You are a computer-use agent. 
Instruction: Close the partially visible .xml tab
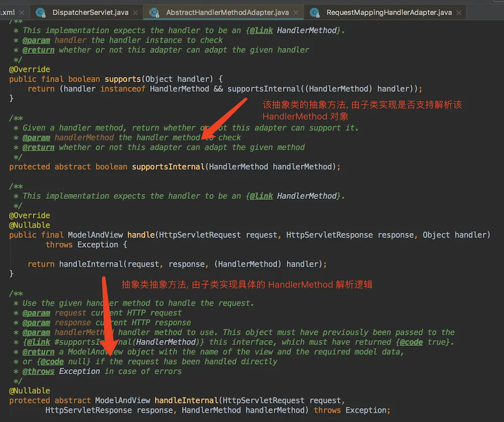pos(23,13)
